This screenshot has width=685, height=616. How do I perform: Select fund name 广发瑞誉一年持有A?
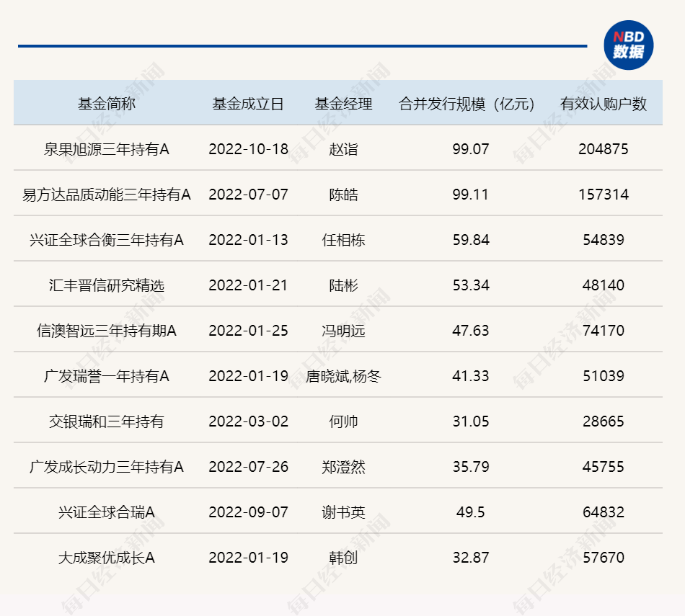pyautogui.click(x=107, y=376)
